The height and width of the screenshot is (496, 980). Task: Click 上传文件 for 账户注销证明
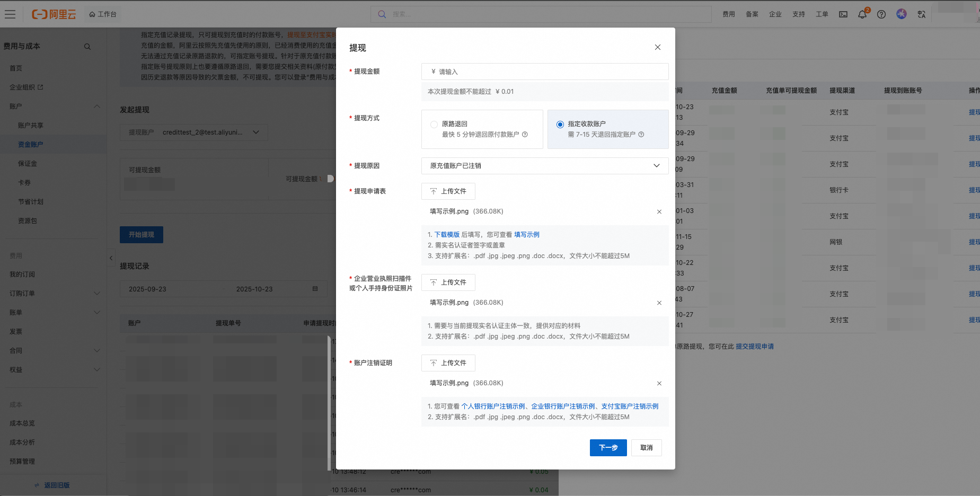[448, 363]
